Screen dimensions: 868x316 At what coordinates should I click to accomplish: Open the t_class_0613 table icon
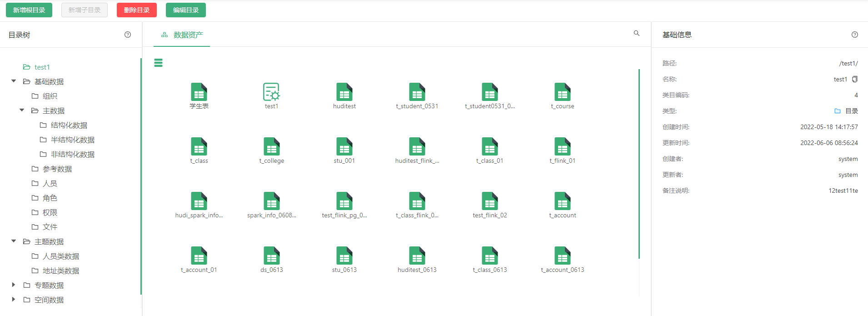(490, 256)
